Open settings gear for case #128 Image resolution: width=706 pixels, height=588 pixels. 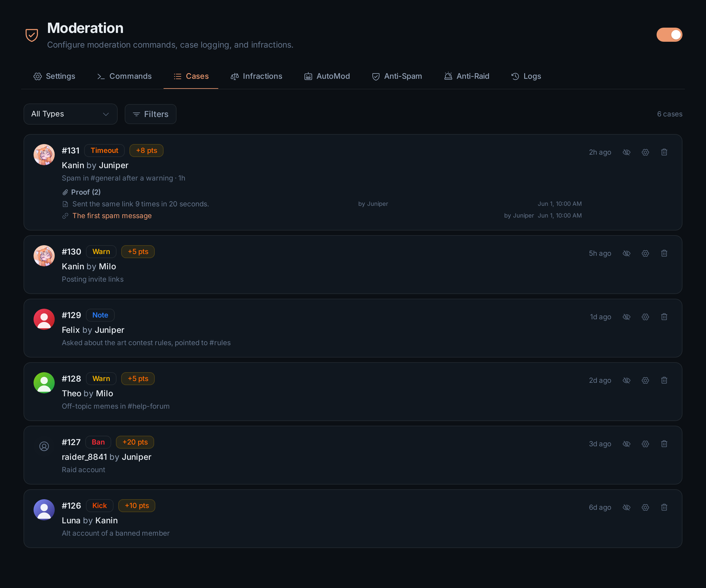click(645, 380)
